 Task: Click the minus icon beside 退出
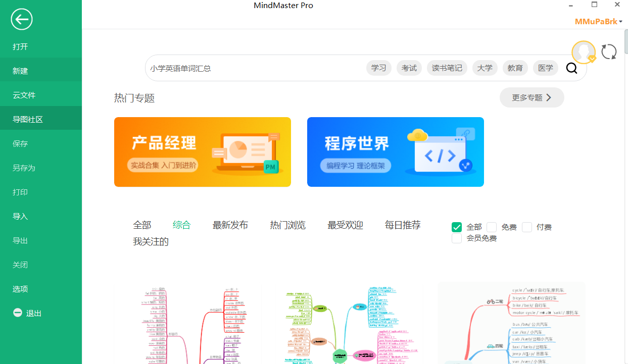coord(18,313)
